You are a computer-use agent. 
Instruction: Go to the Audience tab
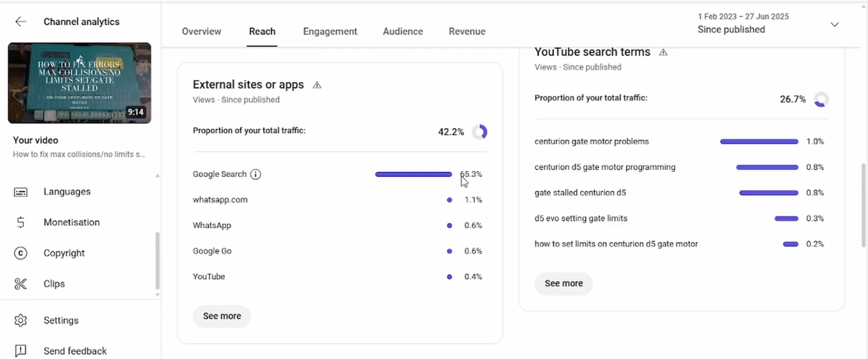[x=403, y=31]
